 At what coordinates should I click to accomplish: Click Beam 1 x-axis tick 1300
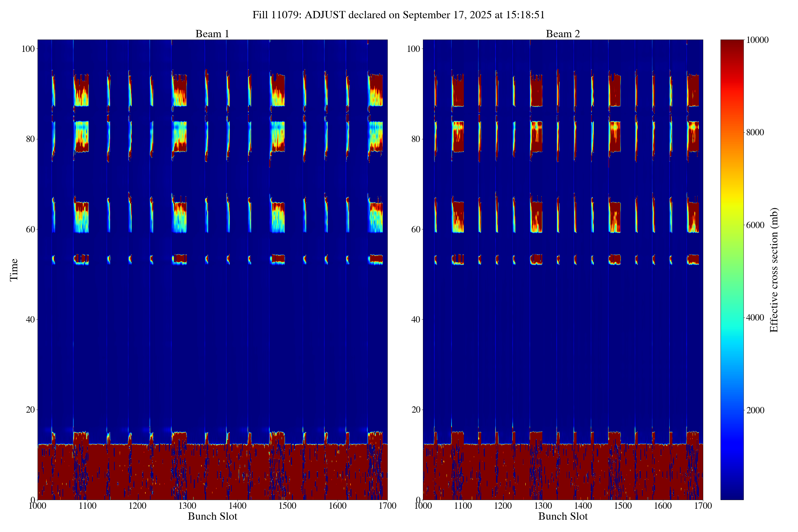coord(187,506)
